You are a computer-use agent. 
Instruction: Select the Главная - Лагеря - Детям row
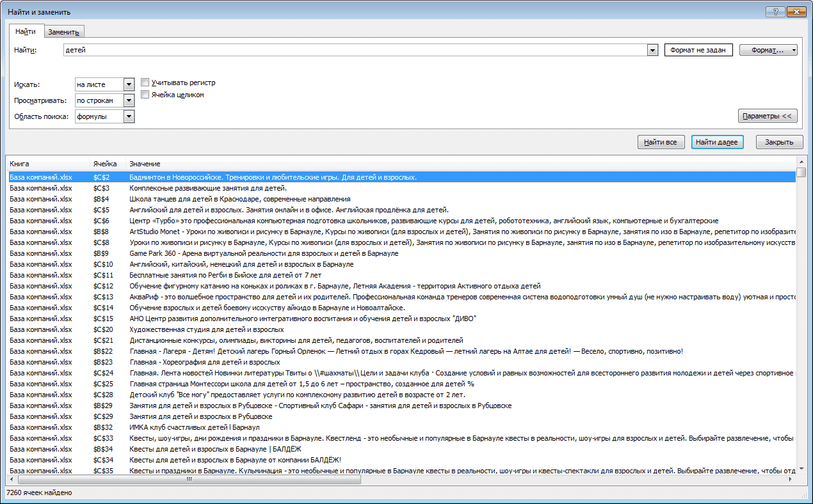tap(401, 351)
